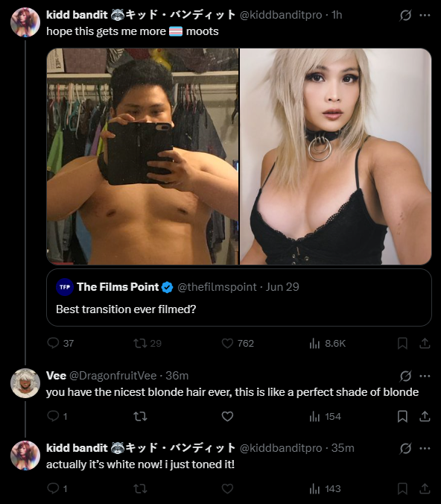Open more options menu on top tweet
The width and height of the screenshot is (441, 504).
pyautogui.click(x=425, y=15)
